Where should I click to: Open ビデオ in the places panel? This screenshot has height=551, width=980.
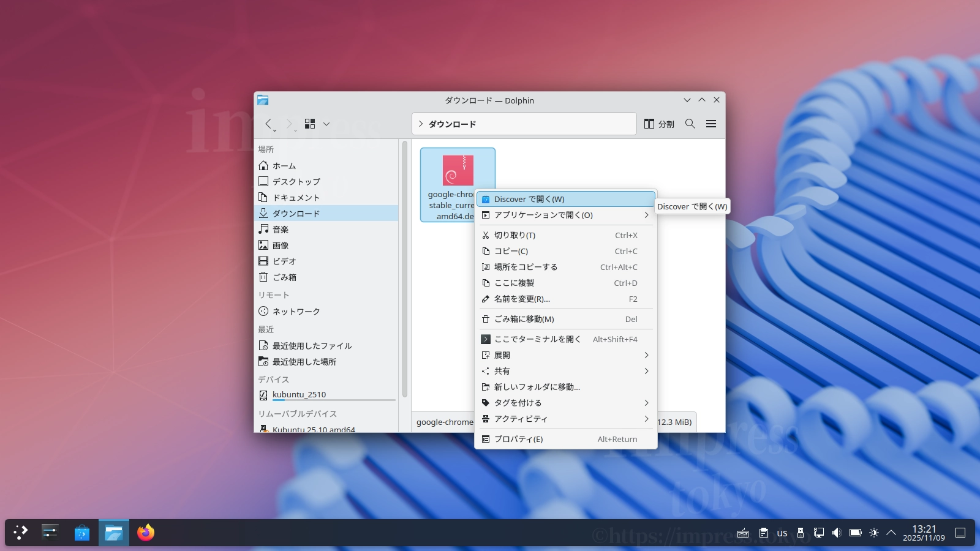coord(327,261)
